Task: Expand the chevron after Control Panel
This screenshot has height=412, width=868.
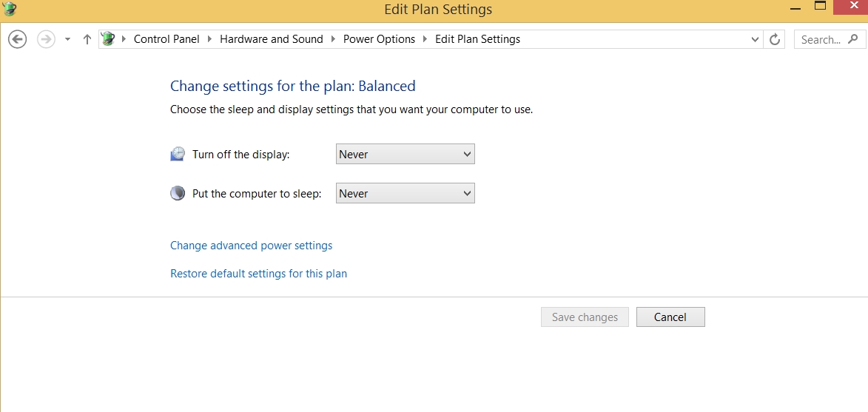Action: pos(209,39)
